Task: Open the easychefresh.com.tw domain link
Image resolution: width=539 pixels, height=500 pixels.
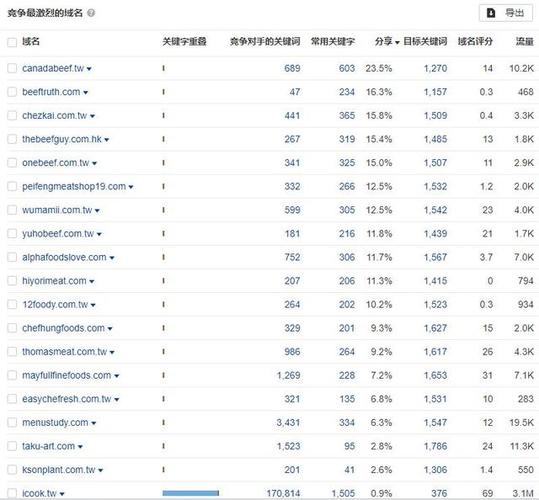Action: click(67, 399)
